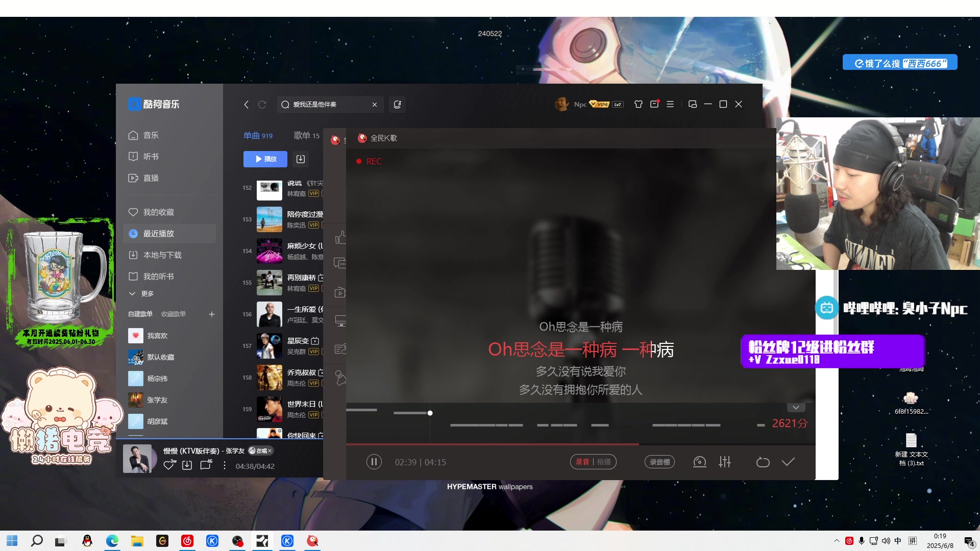Click the 录音棚 button
Screen dimensions: 980x551
[x=659, y=462]
